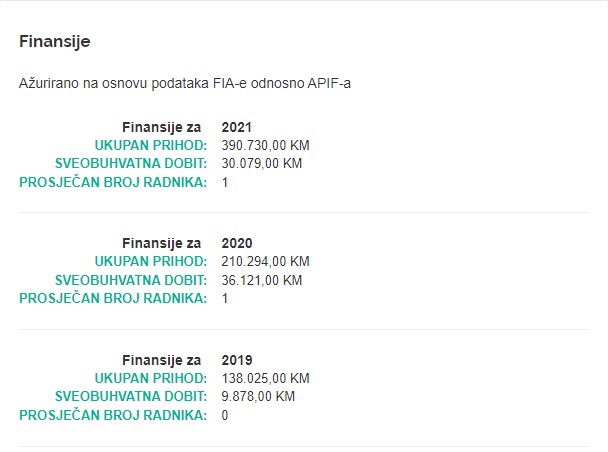Click the SVEOBUHVATNA DOBIT label for 2019
Image resolution: width=608 pixels, height=452 pixels.
pyautogui.click(x=131, y=396)
